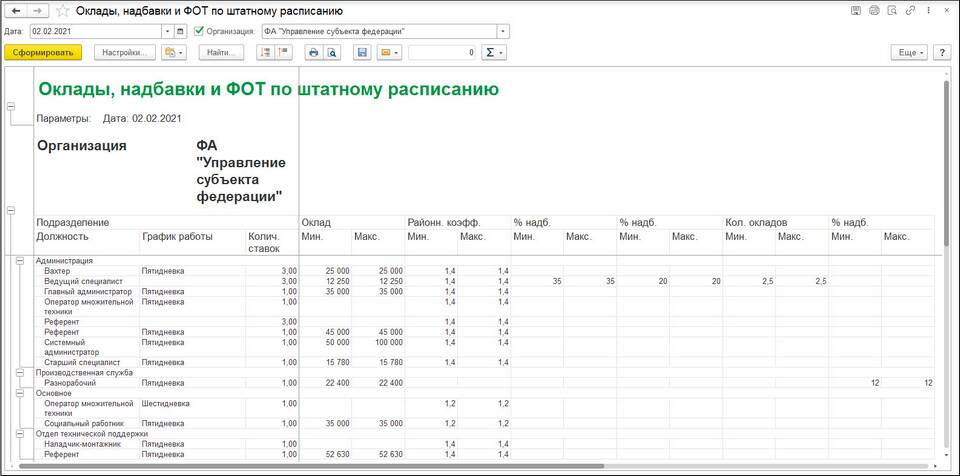The height and width of the screenshot is (476, 960).
Task: Open print preview from the report toolbar
Action: click(331, 53)
